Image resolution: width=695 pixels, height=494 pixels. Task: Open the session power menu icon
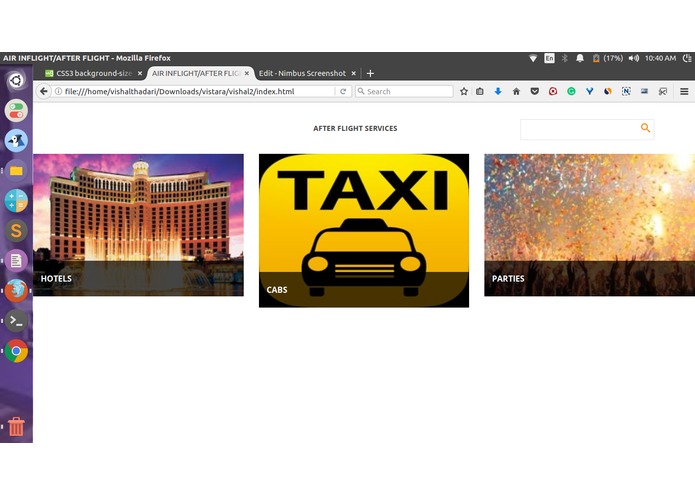(687, 58)
